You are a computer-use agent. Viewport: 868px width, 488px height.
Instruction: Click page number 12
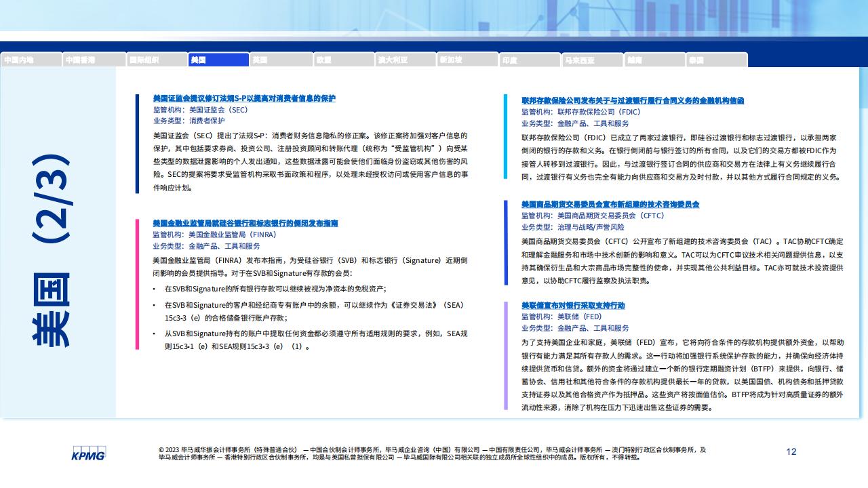tap(791, 452)
